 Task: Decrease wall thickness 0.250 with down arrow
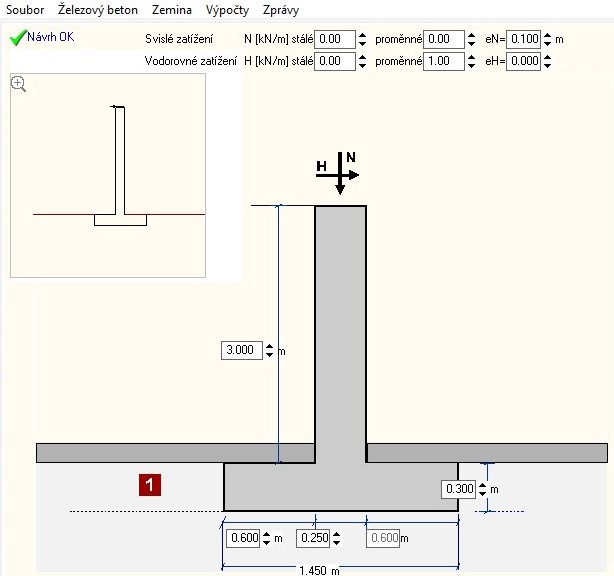tap(336, 542)
